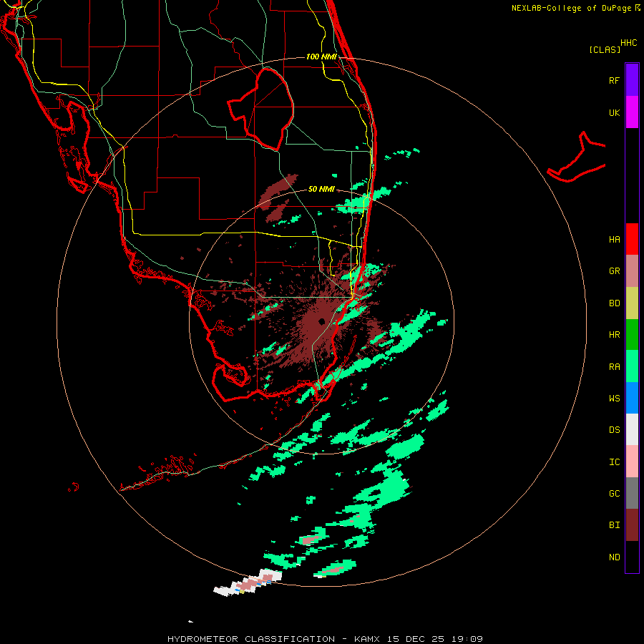Viewport: 644px width, 644px height.
Task: Click the HA red legend swatch
Action: tap(632, 239)
